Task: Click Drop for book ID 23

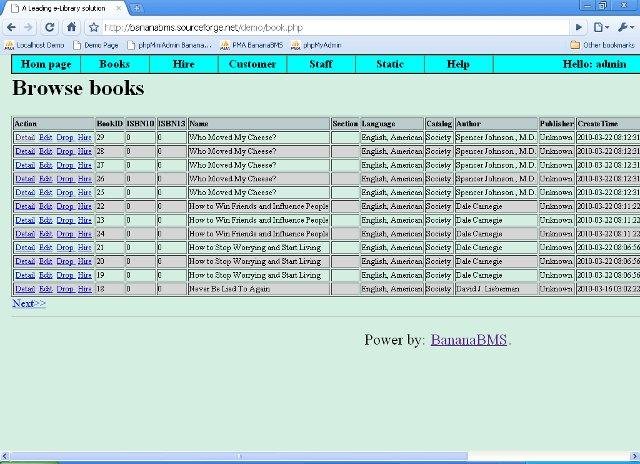Action: [x=65, y=220]
